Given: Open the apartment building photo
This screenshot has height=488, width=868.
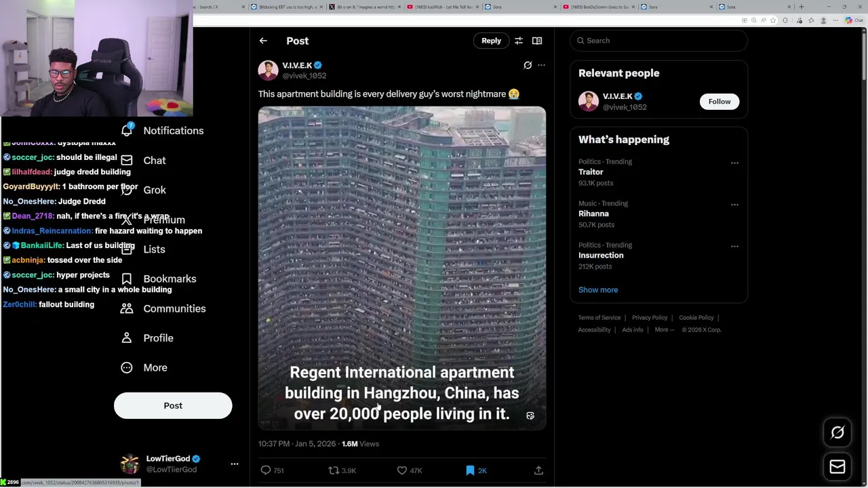Looking at the screenshot, I should (x=401, y=268).
